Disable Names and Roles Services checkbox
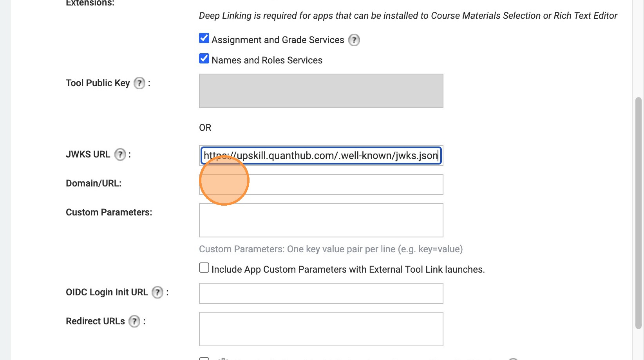The image size is (644, 360). coord(204,59)
